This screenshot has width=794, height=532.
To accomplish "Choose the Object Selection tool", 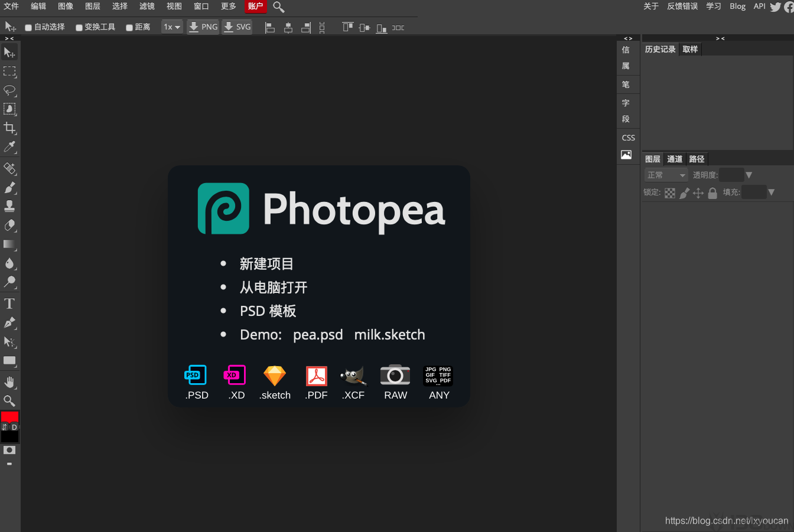I will 9,109.
